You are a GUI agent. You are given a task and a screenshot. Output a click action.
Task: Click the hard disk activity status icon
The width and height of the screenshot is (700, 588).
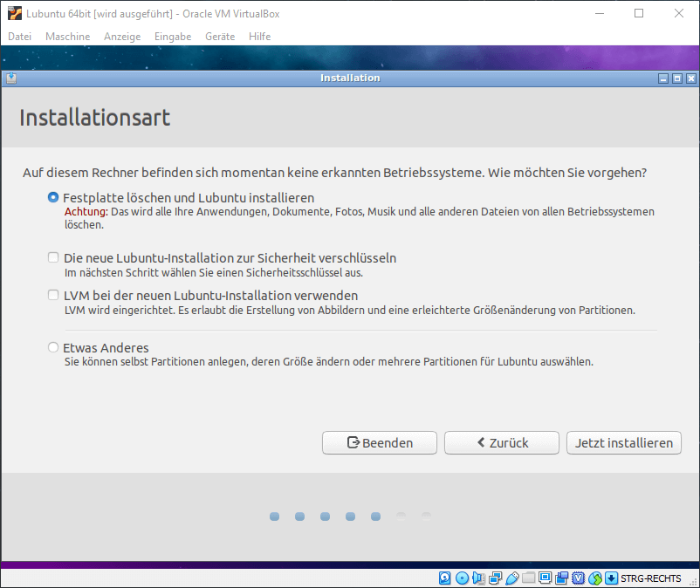point(444,578)
